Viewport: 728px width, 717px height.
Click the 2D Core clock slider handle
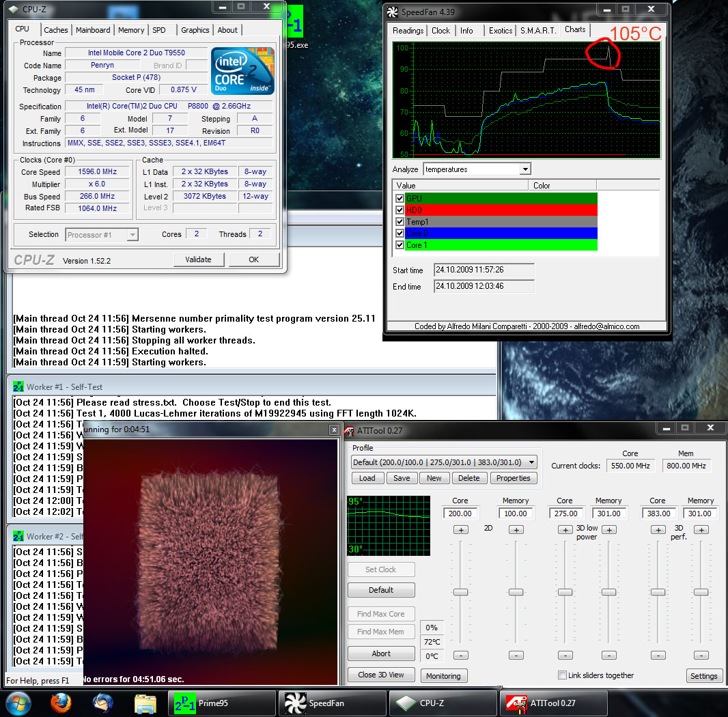[460, 592]
